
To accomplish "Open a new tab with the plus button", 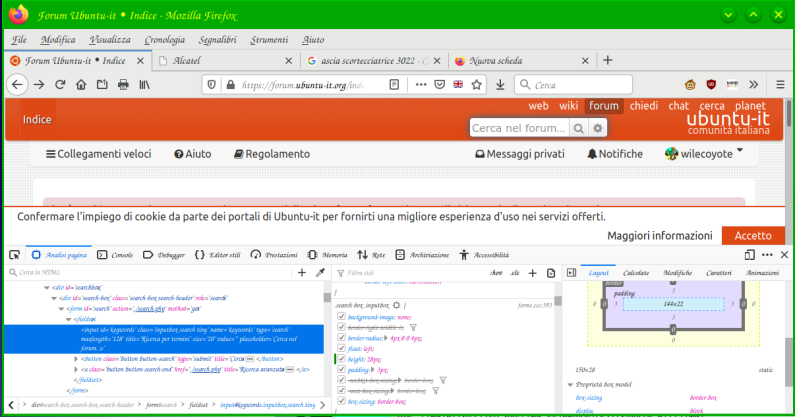I will (x=607, y=60).
